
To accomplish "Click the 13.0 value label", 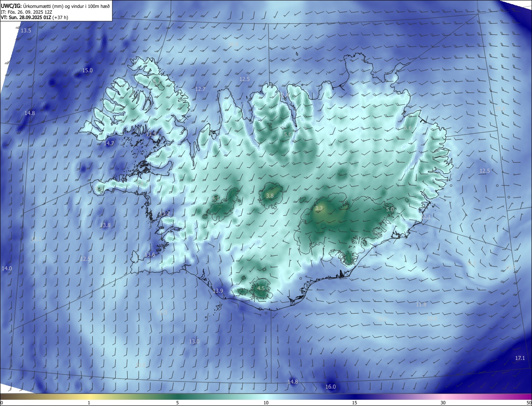I will [x=195, y=342].
